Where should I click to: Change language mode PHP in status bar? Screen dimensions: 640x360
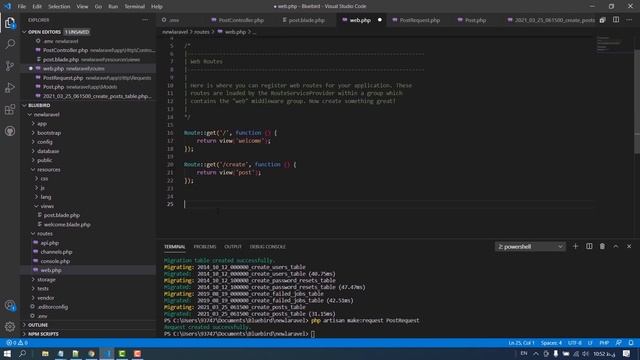point(604,343)
